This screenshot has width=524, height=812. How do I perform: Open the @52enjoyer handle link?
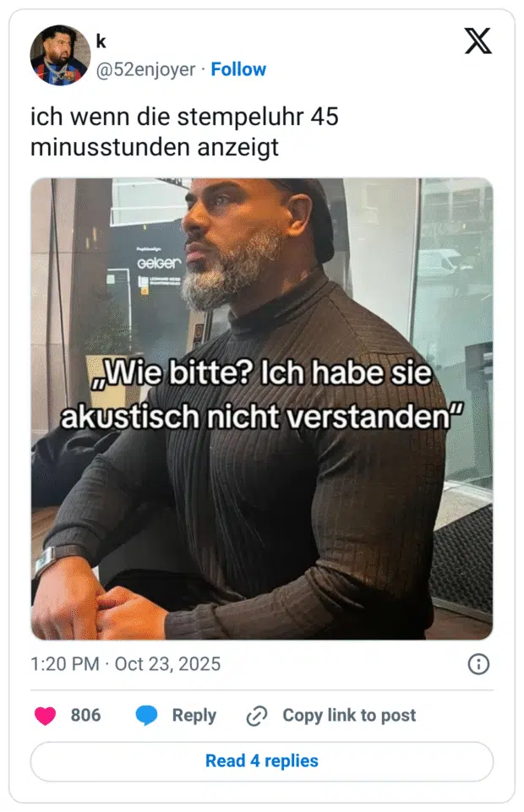[145, 69]
